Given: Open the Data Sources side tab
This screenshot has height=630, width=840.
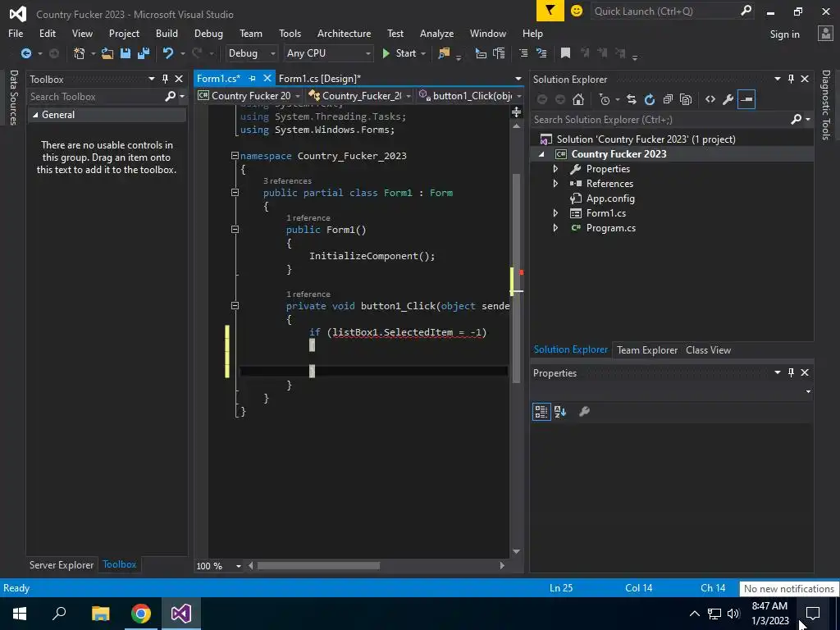Looking at the screenshot, I should 14,98.
